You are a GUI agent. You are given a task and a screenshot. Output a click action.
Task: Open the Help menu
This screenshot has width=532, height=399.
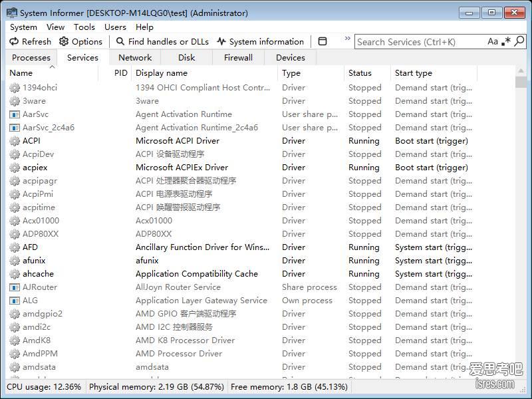coord(144,27)
